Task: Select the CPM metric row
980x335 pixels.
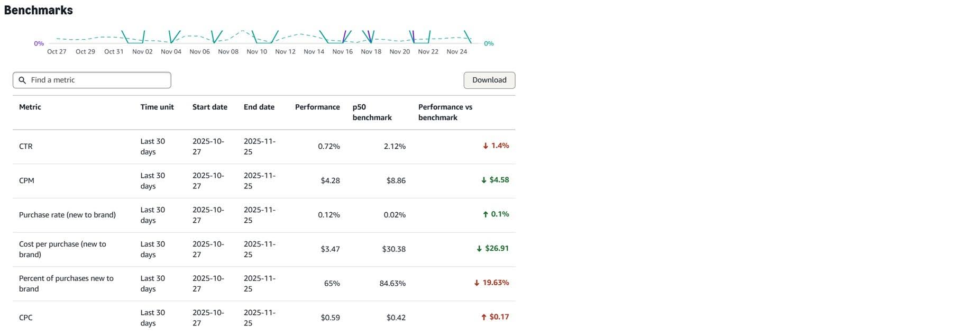Action: point(264,180)
